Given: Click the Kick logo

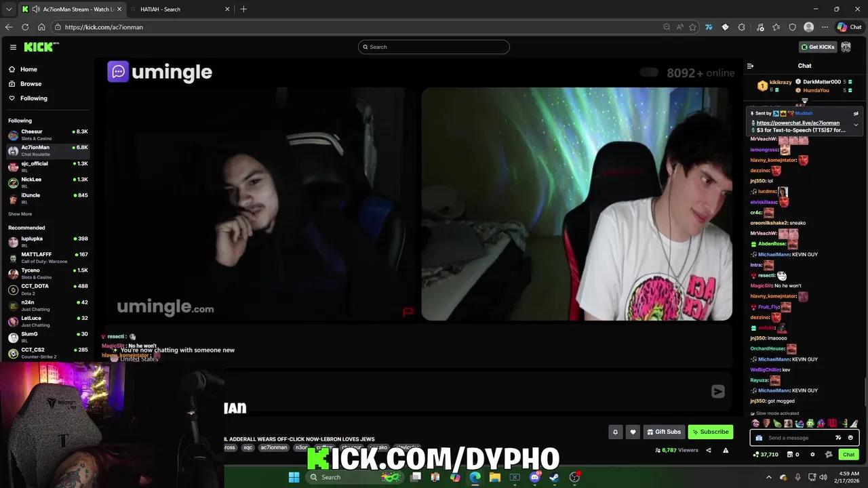Looking at the screenshot, I should click(41, 47).
